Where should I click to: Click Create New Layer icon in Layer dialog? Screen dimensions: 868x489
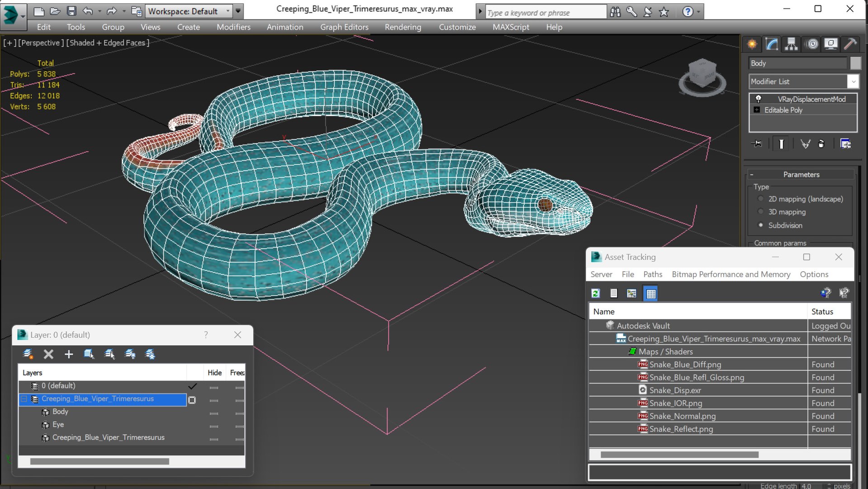[x=28, y=354]
